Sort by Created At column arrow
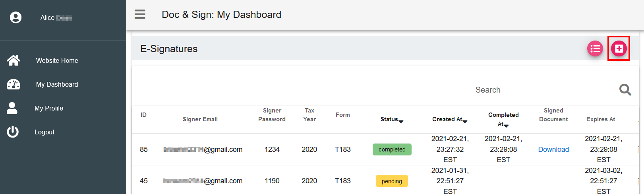 coord(465,121)
